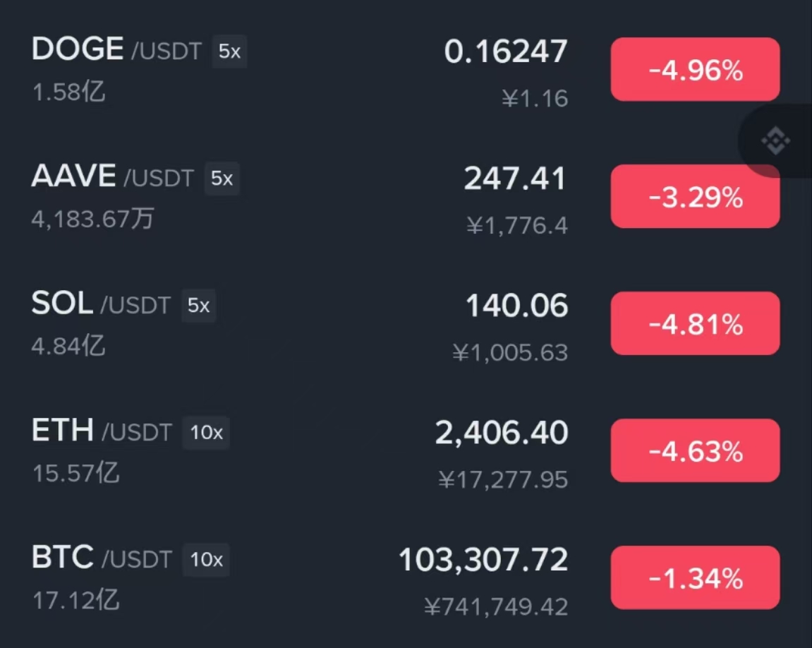Open the ETH/USDT trading pair
The width and height of the screenshot is (812, 648).
(406, 450)
